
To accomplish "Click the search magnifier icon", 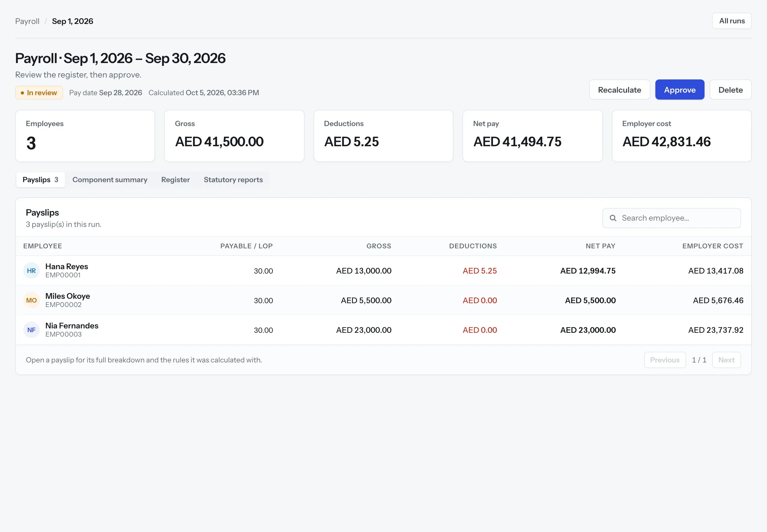I will pyautogui.click(x=612, y=218).
